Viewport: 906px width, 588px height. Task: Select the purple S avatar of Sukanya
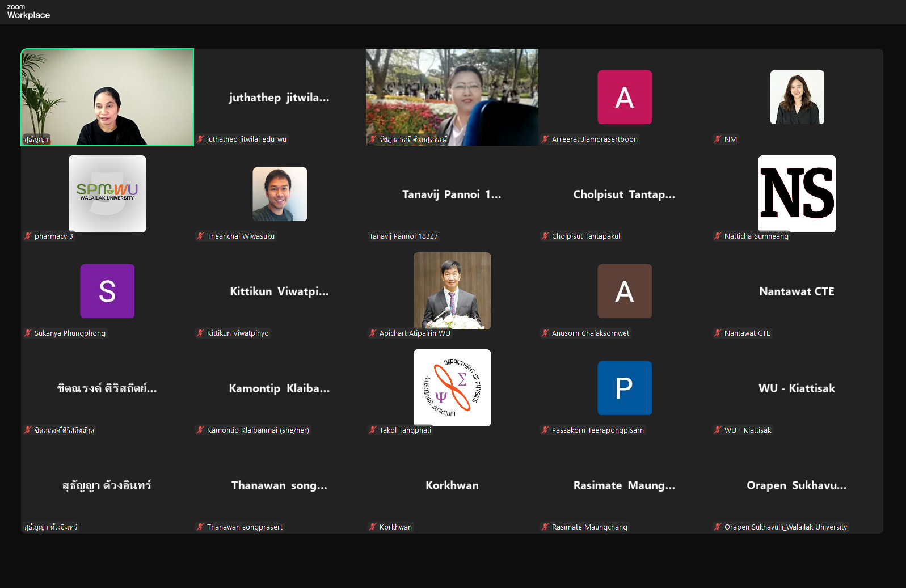[107, 291]
